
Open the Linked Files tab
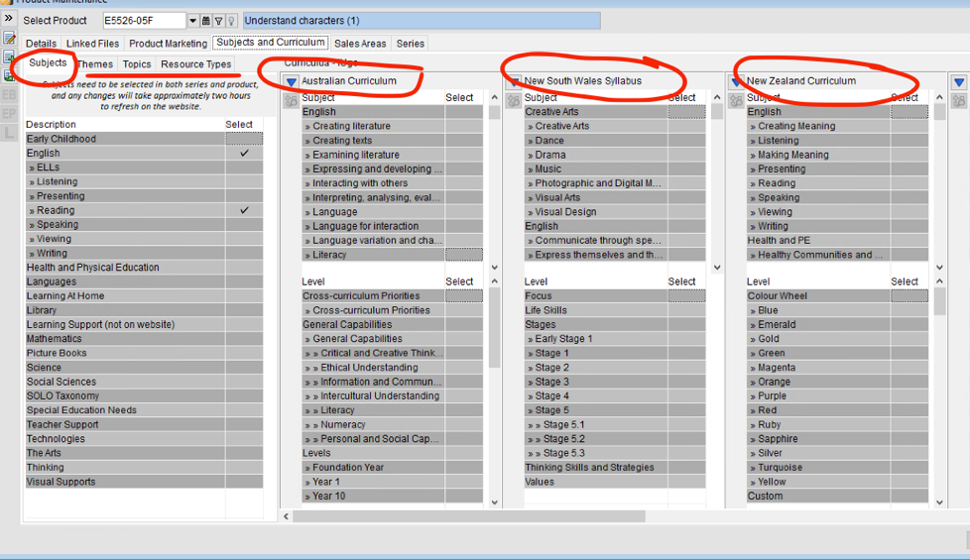(x=93, y=44)
